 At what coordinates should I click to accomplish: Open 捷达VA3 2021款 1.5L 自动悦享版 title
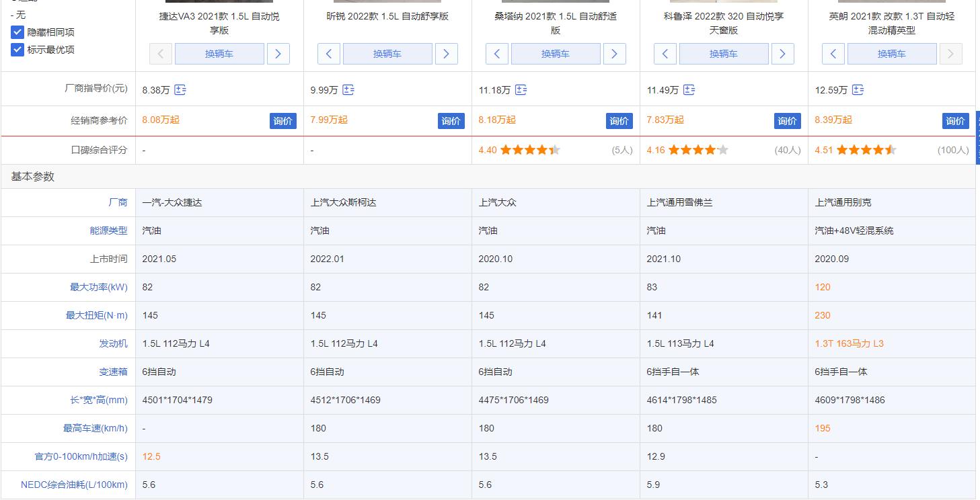(219, 23)
